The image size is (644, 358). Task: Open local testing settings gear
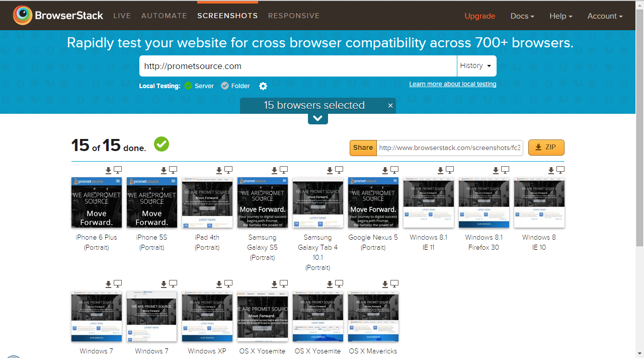point(263,86)
